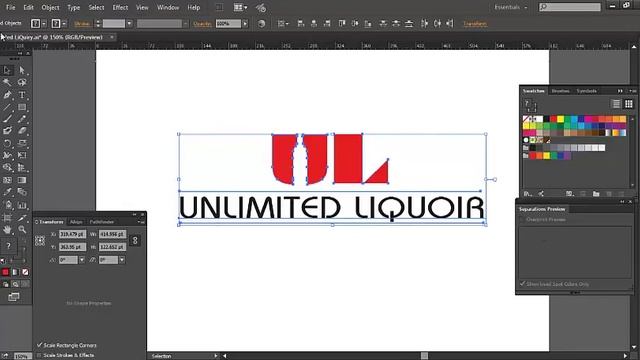
Task: Open the Effect menu
Action: pos(120,7)
